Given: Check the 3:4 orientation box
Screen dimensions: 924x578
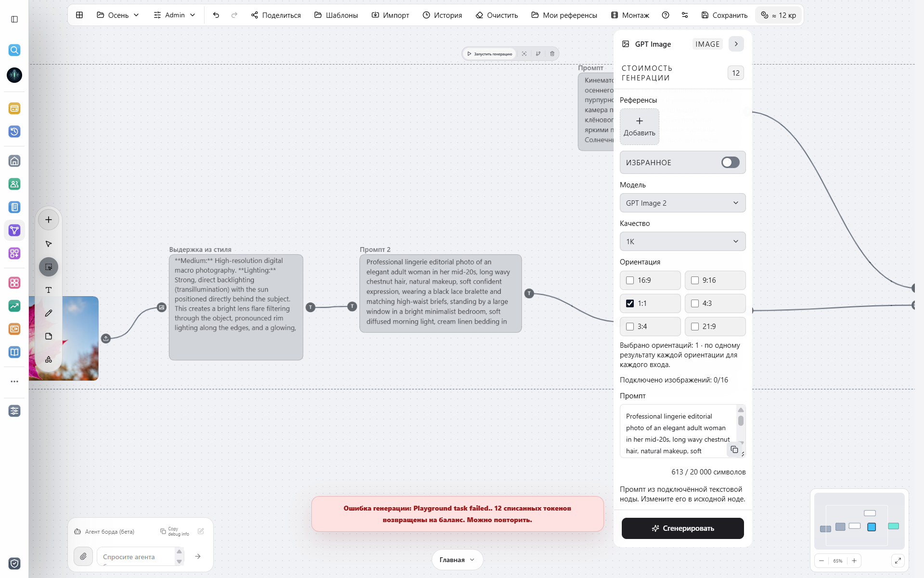Looking at the screenshot, I should coord(630,327).
